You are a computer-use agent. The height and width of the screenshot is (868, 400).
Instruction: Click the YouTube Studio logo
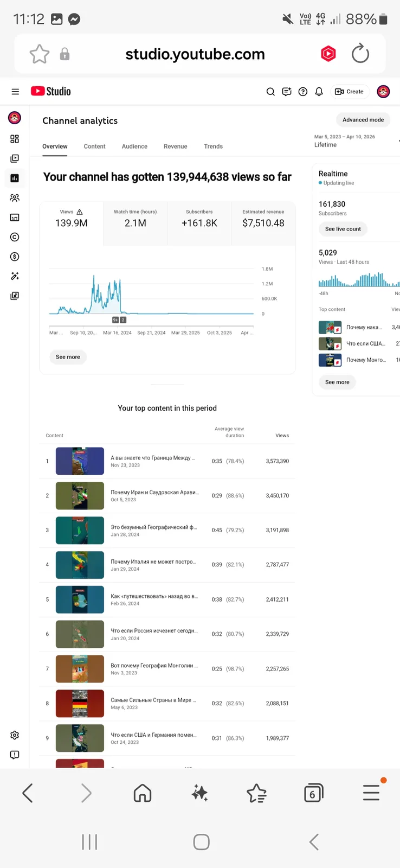(x=51, y=91)
